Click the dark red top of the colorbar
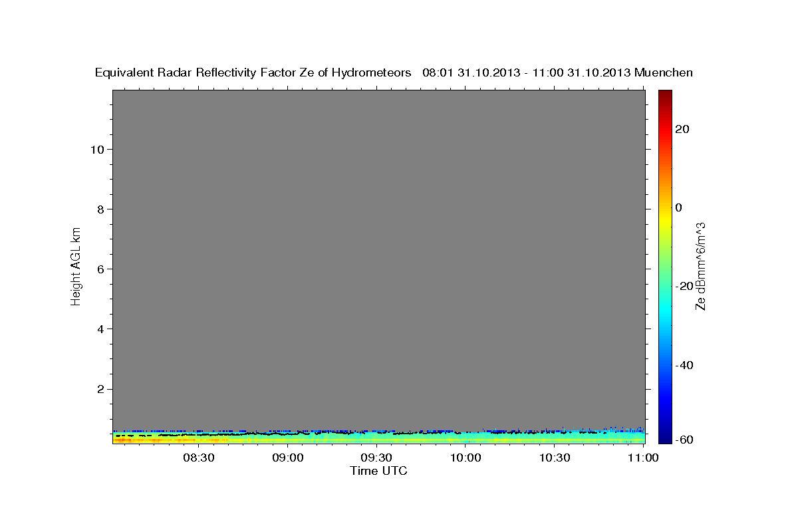Viewport: 798px width, 532px height. click(x=664, y=95)
